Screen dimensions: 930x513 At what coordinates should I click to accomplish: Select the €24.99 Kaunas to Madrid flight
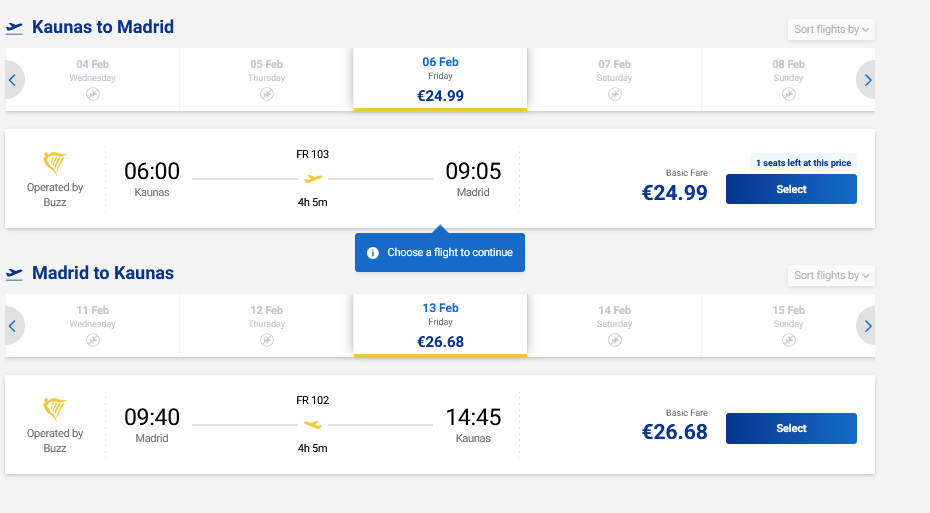[791, 189]
